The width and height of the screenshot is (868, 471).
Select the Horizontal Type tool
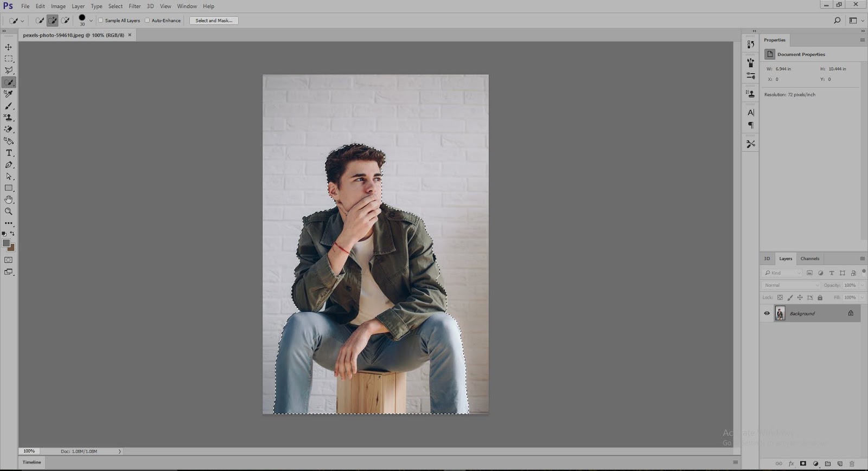pyautogui.click(x=9, y=153)
